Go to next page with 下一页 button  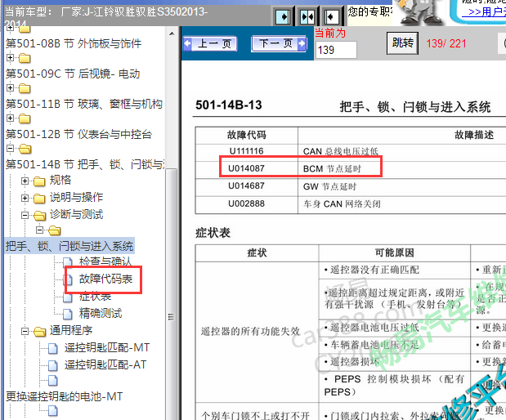coord(279,43)
